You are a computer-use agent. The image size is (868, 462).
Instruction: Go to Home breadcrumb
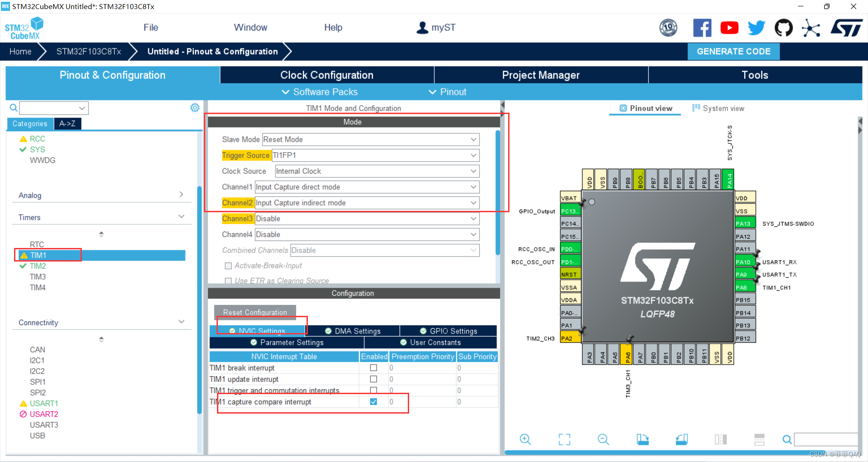(x=20, y=52)
